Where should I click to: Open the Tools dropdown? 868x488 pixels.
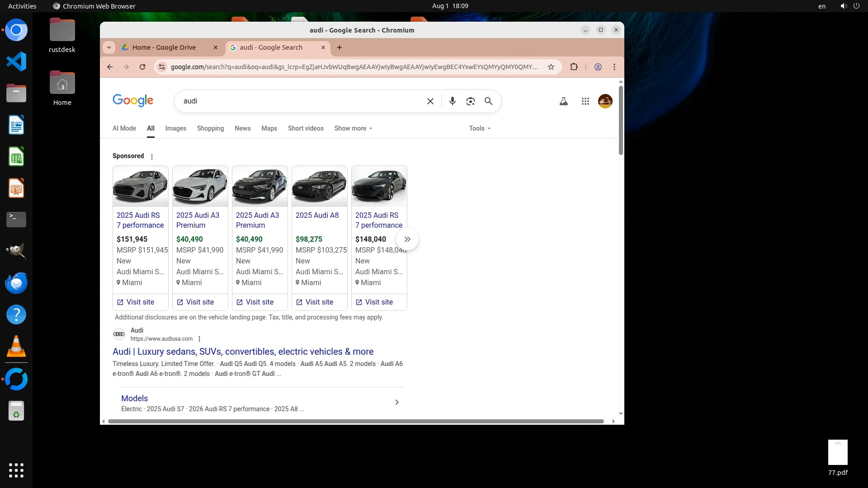pos(479,128)
